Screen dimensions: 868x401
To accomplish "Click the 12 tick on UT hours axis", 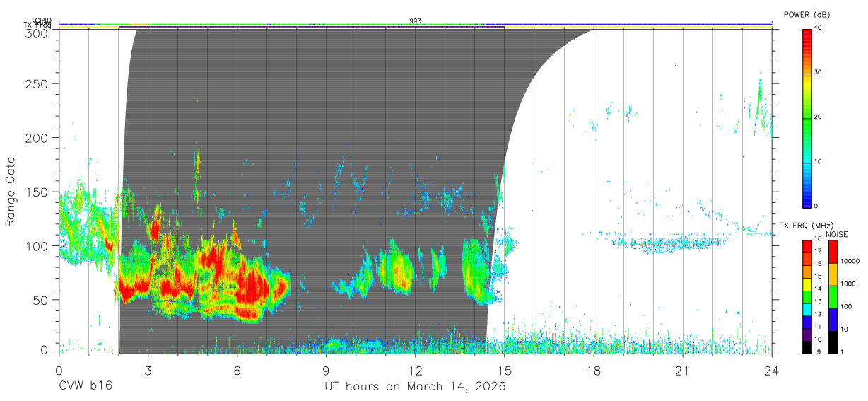I will [416, 370].
